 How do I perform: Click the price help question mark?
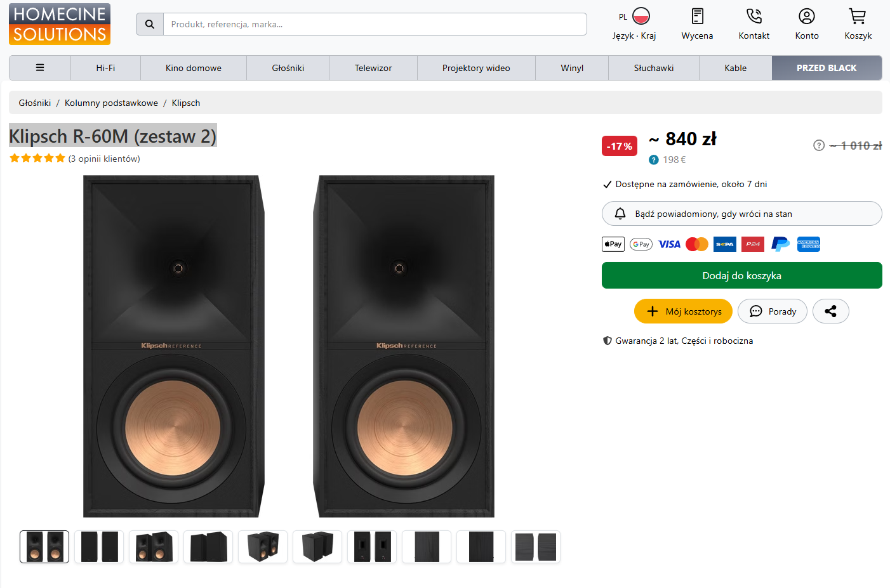(819, 145)
